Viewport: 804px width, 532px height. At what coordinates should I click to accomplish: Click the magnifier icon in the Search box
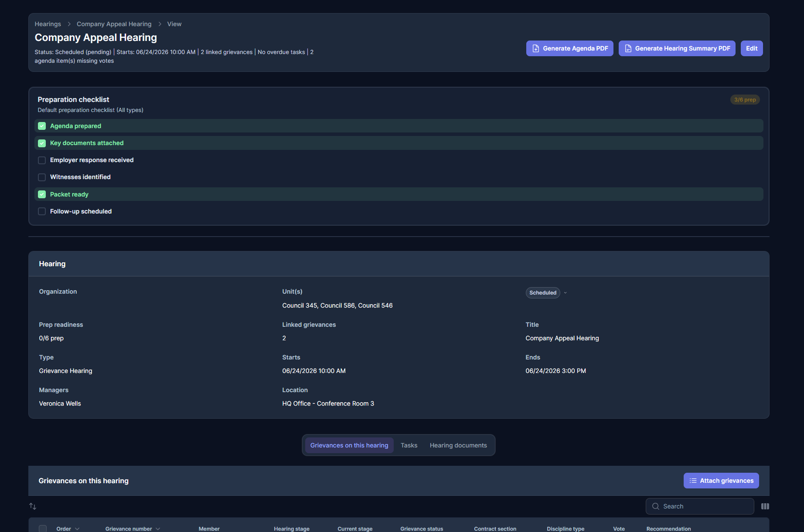click(x=655, y=506)
